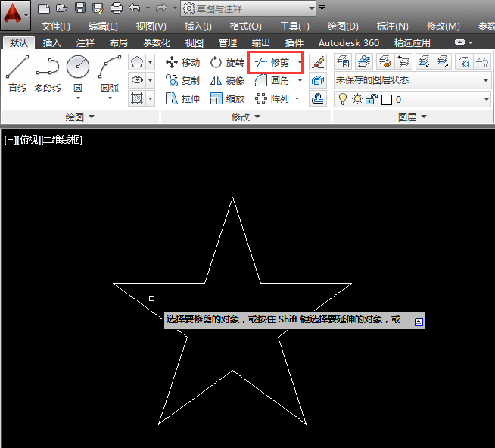Click the 修剪 trim tool
The height and width of the screenshot is (448, 495).
(272, 63)
